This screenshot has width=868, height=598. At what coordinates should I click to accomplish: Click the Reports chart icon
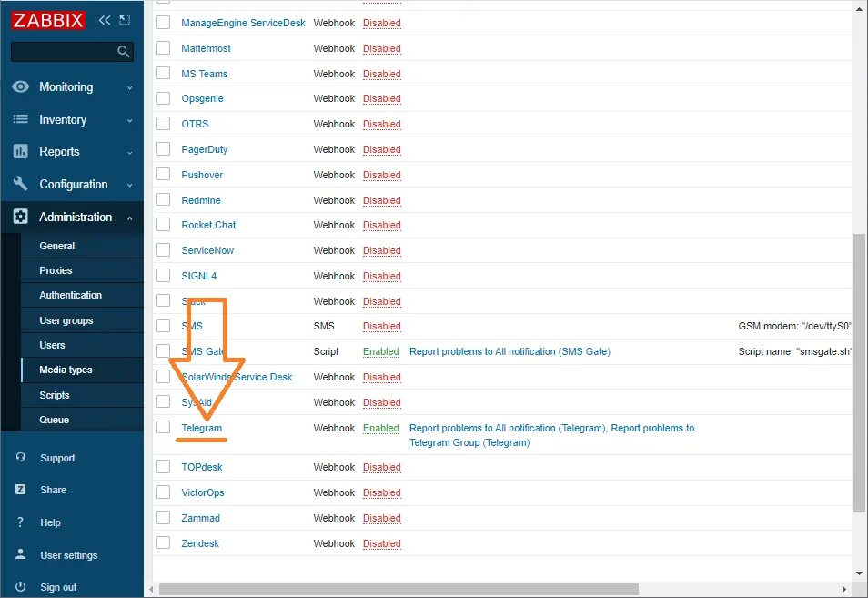coord(21,151)
